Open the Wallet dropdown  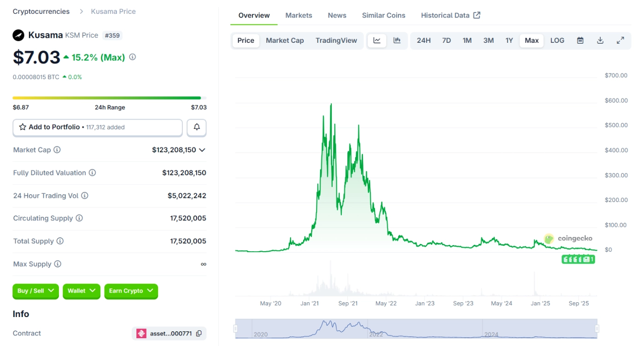pos(82,291)
